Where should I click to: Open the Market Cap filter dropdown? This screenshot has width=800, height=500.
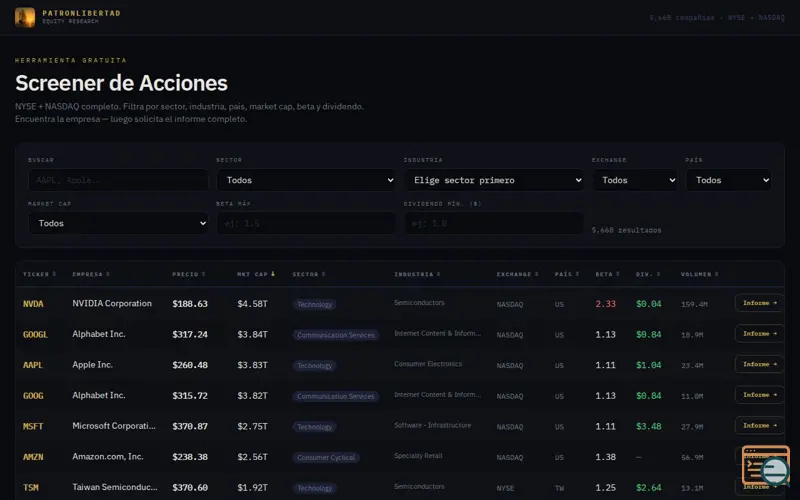pyautogui.click(x=118, y=223)
